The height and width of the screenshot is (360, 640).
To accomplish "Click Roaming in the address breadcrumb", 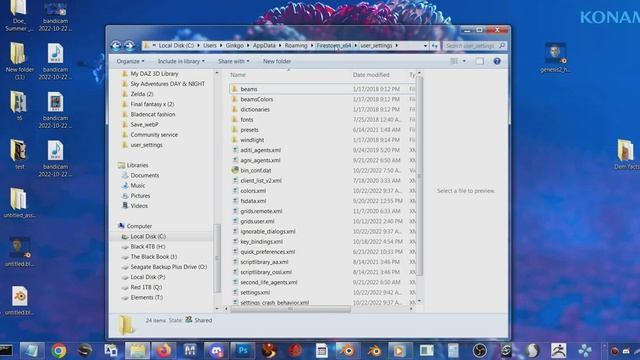I will tap(296, 46).
